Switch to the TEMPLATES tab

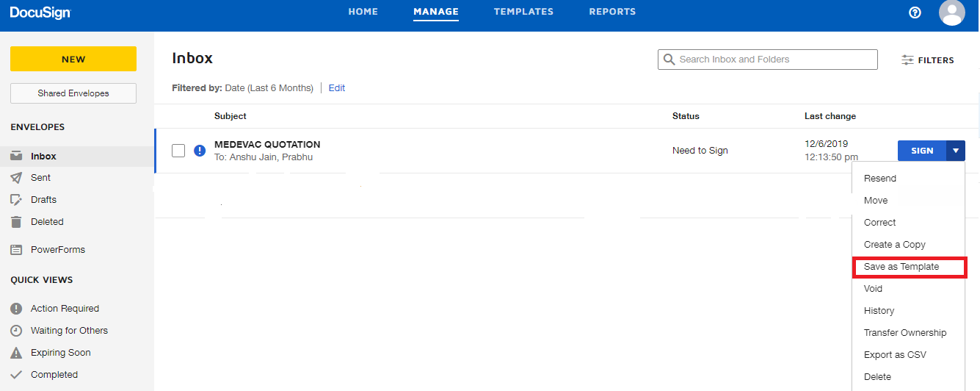tap(523, 12)
